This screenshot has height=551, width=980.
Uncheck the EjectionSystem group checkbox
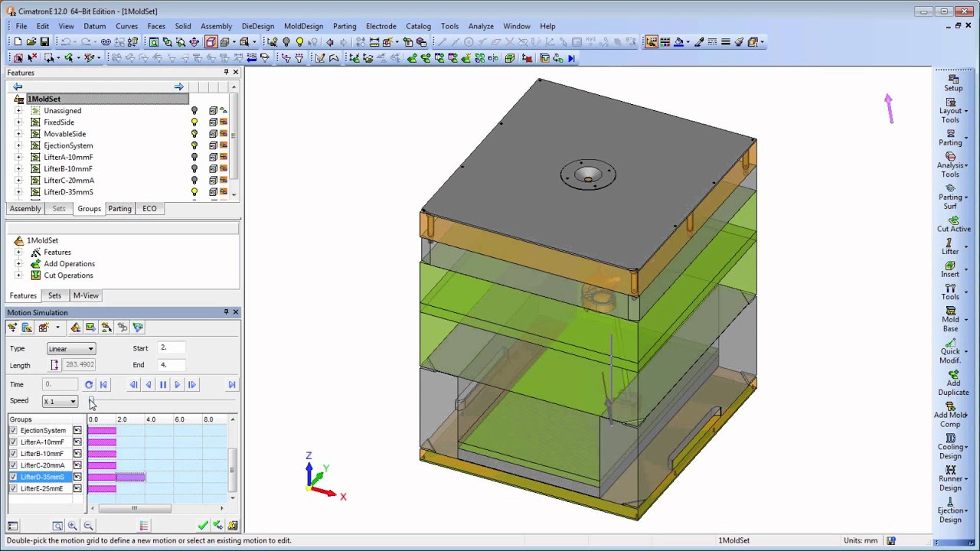[13, 431]
